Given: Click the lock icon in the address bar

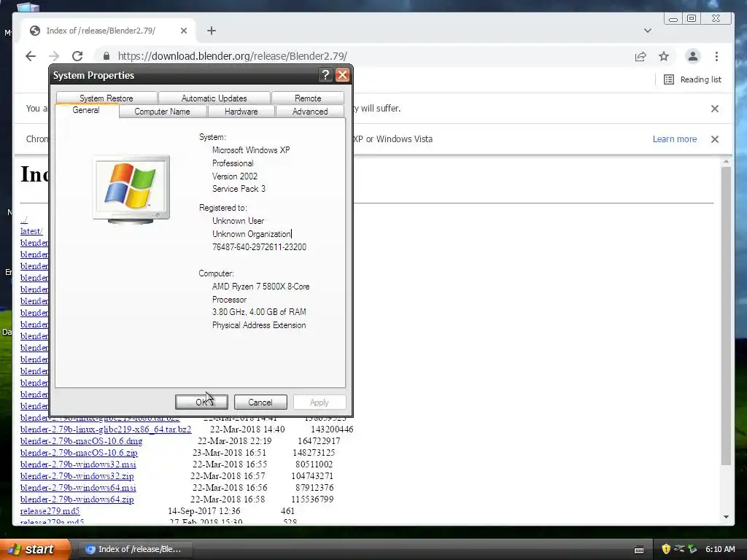Looking at the screenshot, I should click(107, 56).
